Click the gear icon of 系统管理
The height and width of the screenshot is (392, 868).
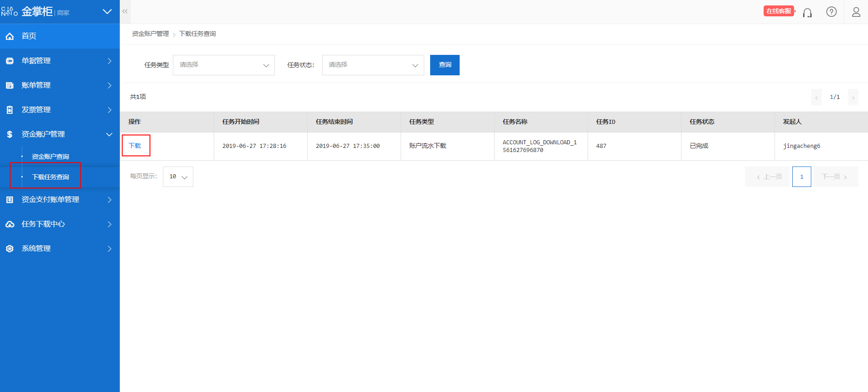[x=10, y=249]
